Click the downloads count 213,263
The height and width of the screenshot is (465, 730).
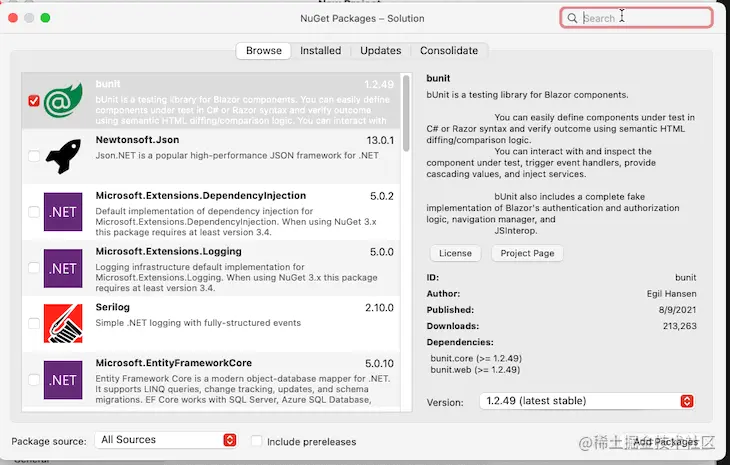coord(680,326)
